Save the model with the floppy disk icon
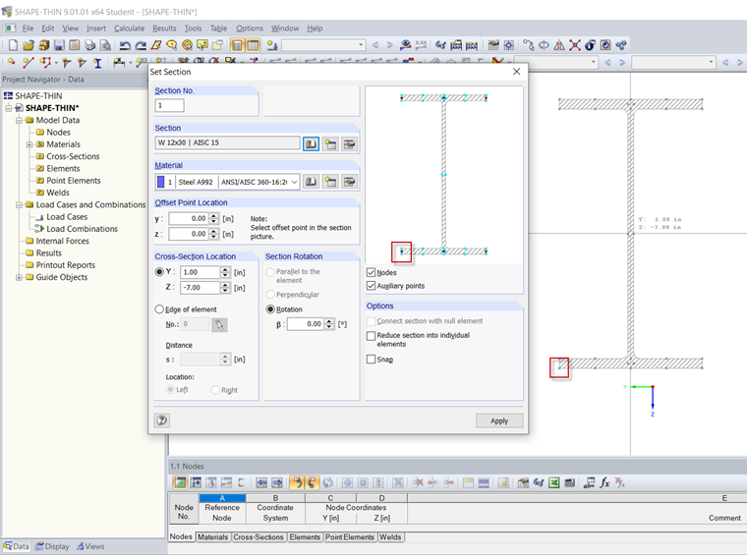 coord(59,45)
